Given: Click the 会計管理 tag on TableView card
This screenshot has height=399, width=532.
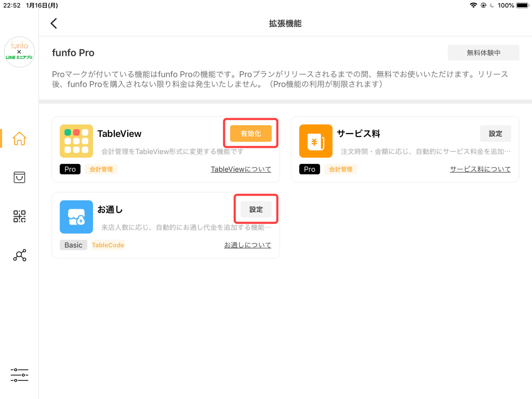Looking at the screenshot, I should [x=101, y=169].
